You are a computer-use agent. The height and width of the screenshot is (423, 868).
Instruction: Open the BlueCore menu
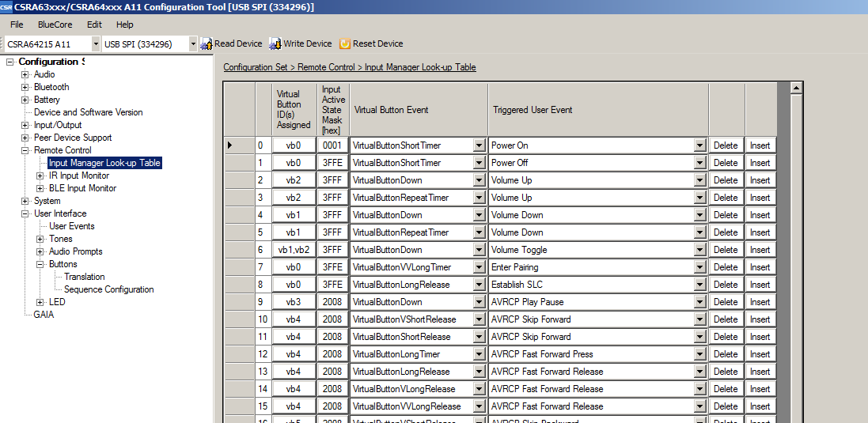point(55,25)
